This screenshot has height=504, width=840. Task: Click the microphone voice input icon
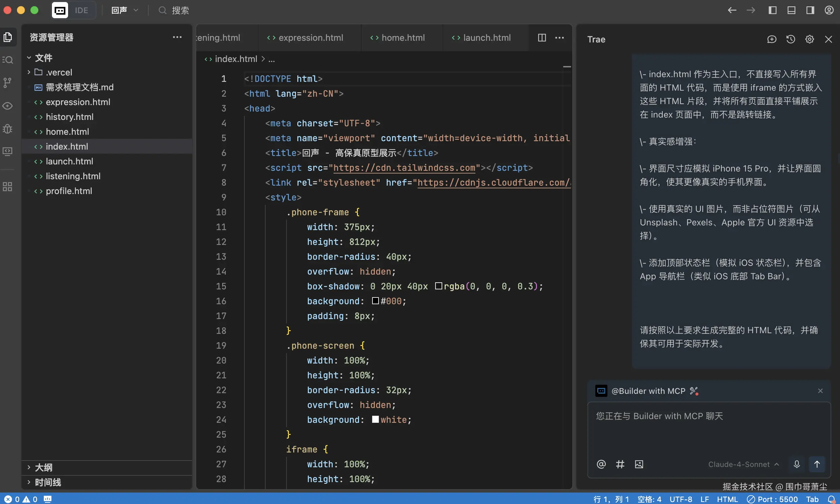(797, 464)
